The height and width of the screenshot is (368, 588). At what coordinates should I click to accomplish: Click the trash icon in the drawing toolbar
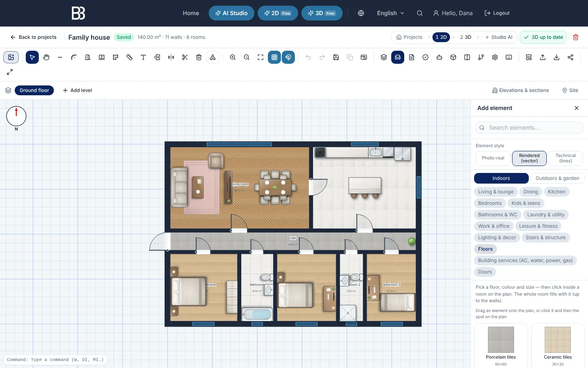[x=199, y=57]
